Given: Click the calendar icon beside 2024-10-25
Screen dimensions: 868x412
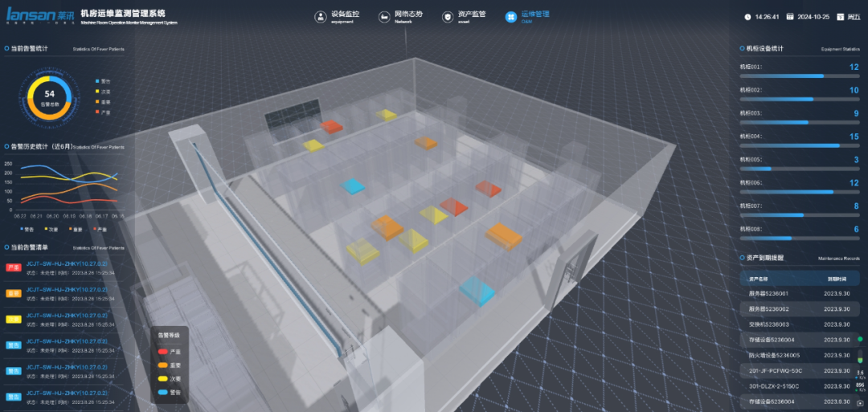Looking at the screenshot, I should [x=790, y=16].
